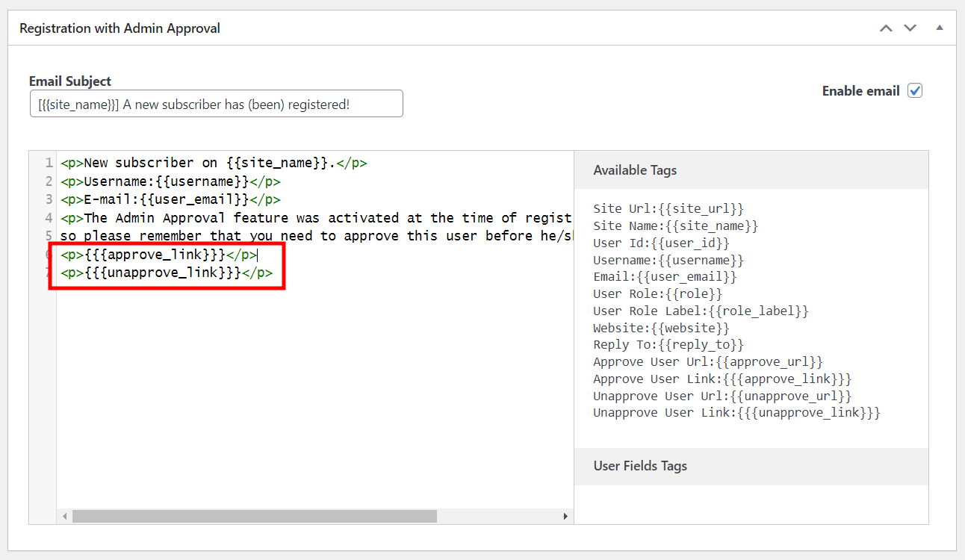The height and width of the screenshot is (560, 965).
Task: Click the Email Subject input field
Action: pos(216,104)
